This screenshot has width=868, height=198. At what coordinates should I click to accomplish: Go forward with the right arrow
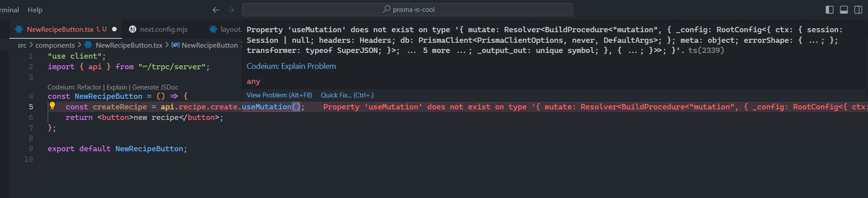[x=230, y=10]
